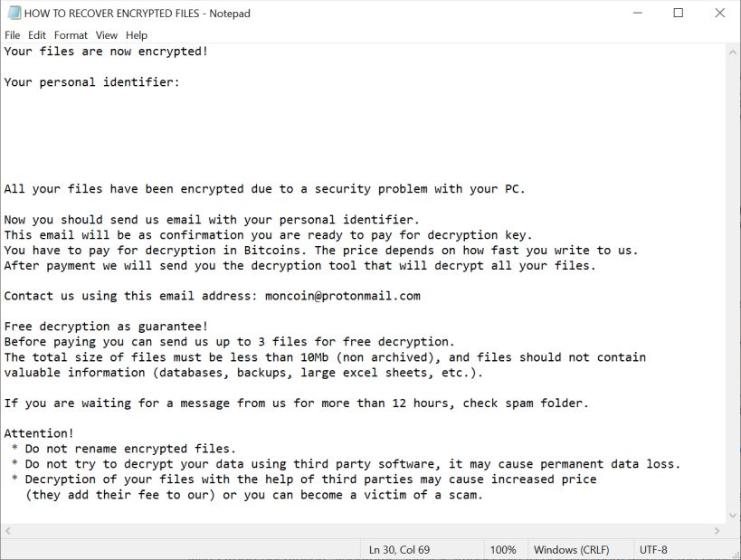Click the Notepad icon in the title bar

click(x=13, y=14)
